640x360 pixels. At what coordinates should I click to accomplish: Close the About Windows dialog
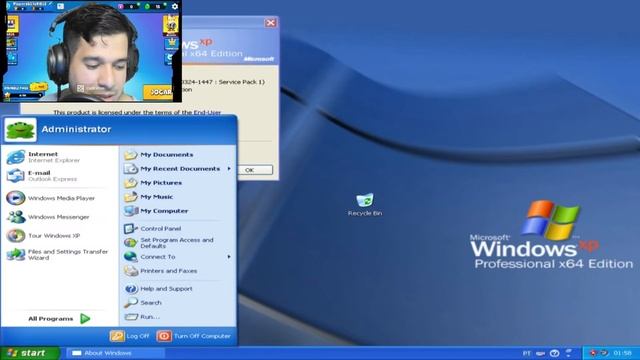pyautogui.click(x=271, y=23)
